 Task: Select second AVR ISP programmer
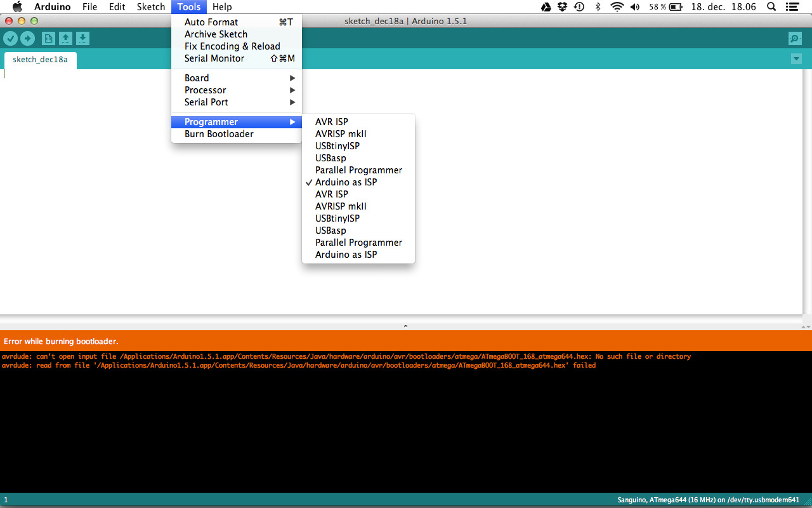(x=358, y=194)
